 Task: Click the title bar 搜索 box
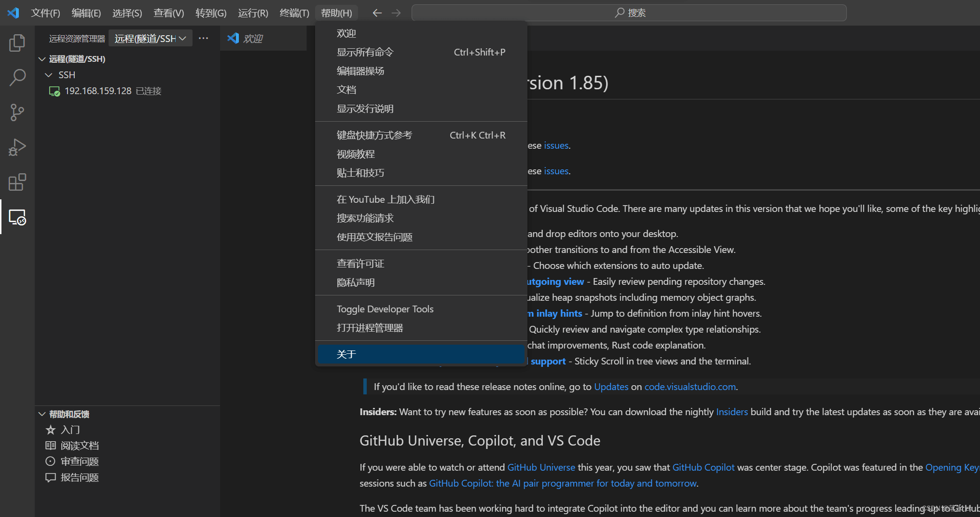(x=629, y=13)
